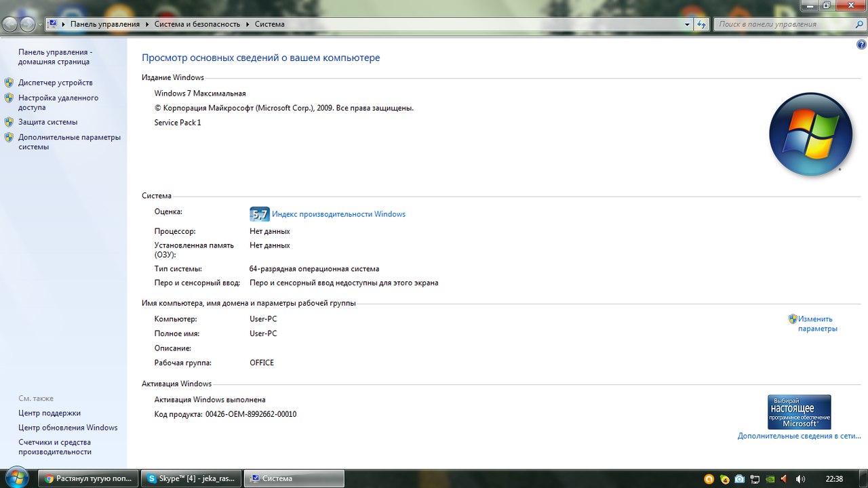Go to 'Панель управления - домашняя страница'
Image resolution: width=868 pixels, height=488 pixels.
pos(55,57)
